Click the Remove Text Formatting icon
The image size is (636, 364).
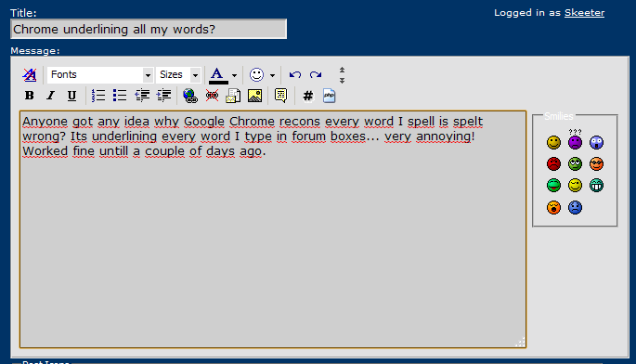point(30,75)
